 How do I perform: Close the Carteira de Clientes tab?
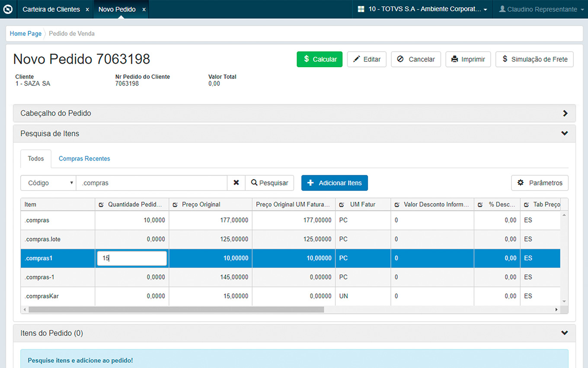click(87, 10)
